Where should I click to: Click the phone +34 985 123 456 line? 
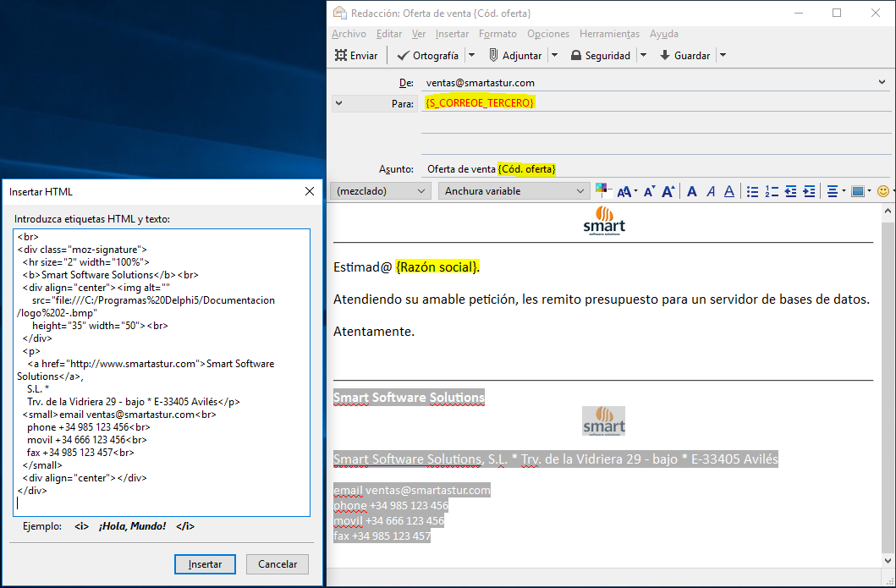pos(391,505)
